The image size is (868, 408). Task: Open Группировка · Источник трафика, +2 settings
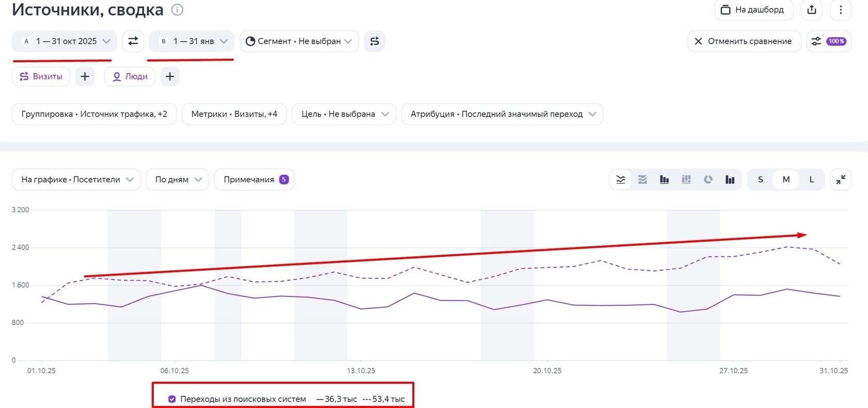click(94, 114)
